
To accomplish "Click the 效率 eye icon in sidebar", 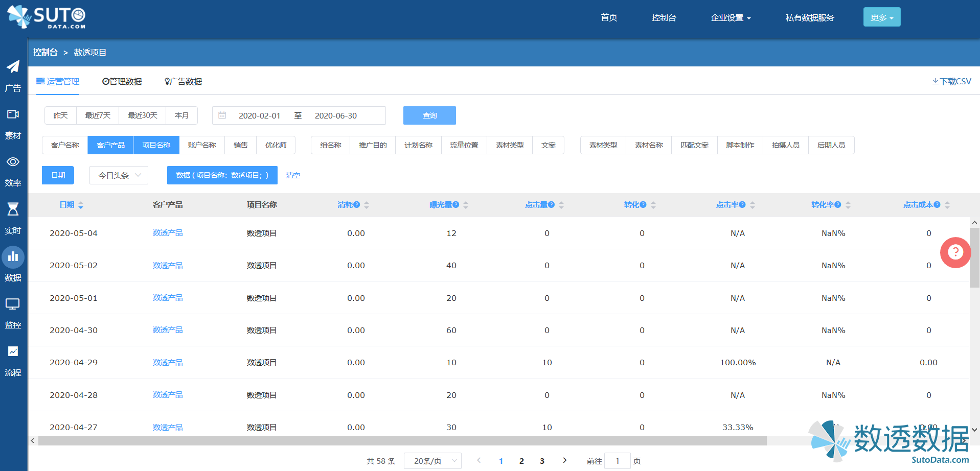I will [13, 162].
